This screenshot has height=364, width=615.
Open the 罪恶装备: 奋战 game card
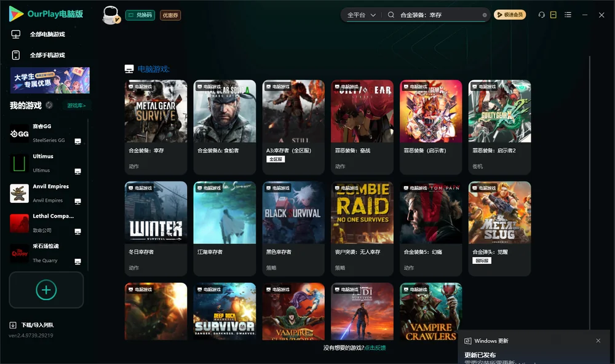(362, 127)
